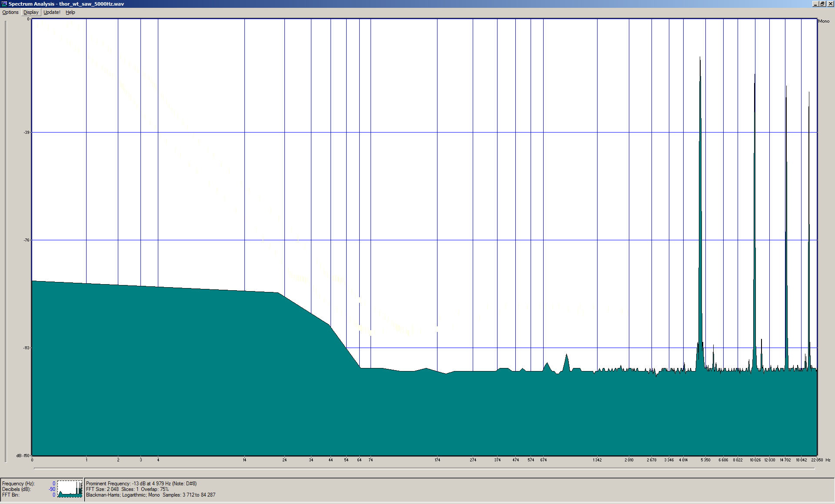This screenshot has height=504, width=835.
Task: Click the spectrum overview thumbnail in status bar
Action: click(x=70, y=489)
